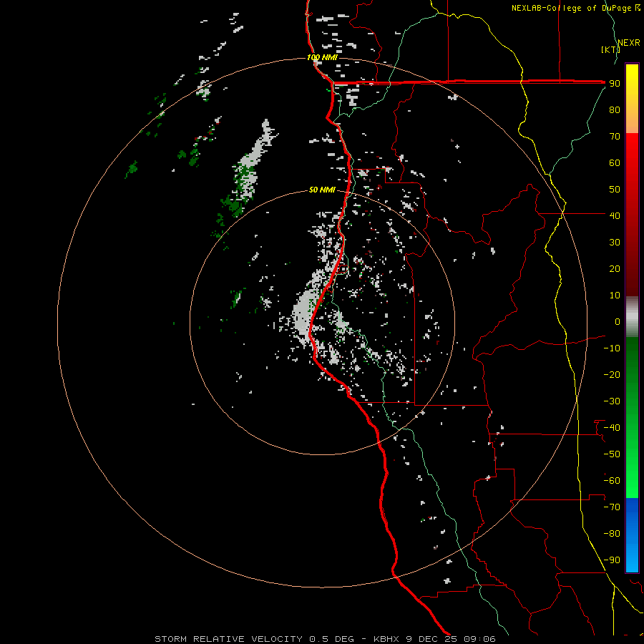644x644 pixels.
Task: Click the 'KBHX 9 DEC 25 09:06' timestamp
Action: 434,639
